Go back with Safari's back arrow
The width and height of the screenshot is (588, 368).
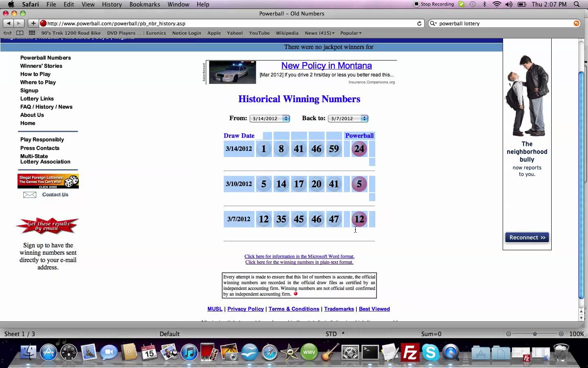[x=9, y=23]
